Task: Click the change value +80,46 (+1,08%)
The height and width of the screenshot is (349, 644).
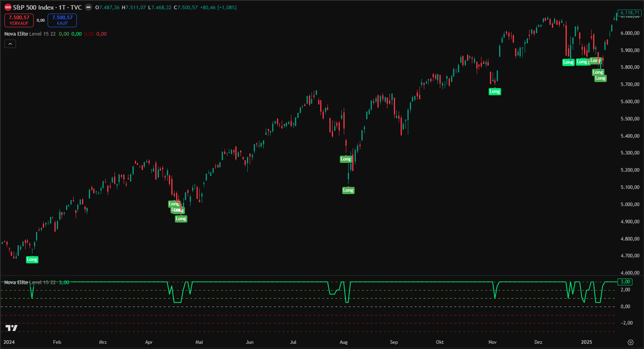Action: (218, 8)
